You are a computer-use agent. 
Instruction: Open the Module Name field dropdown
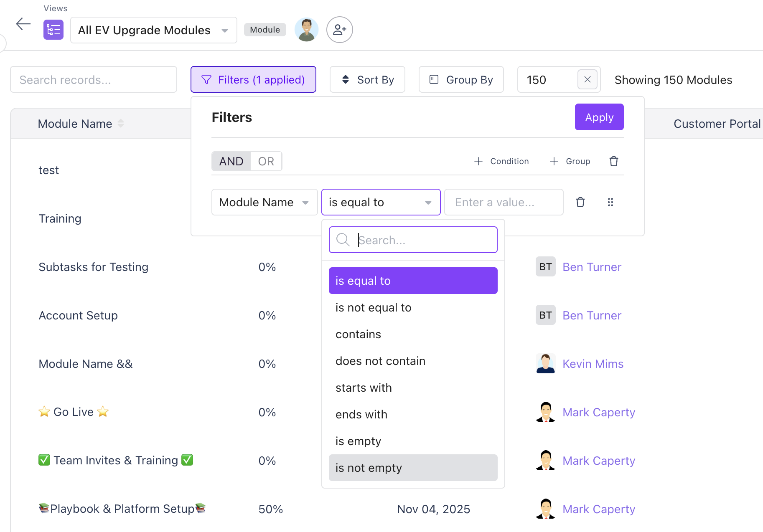(x=264, y=202)
